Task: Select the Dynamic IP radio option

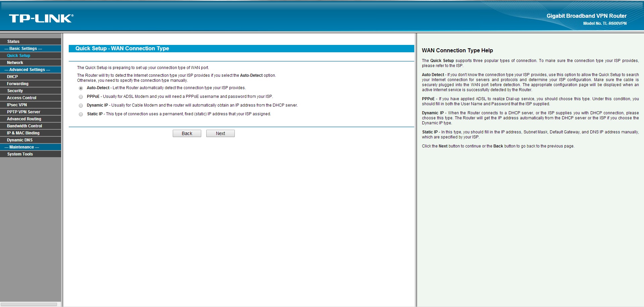Action: [81, 106]
